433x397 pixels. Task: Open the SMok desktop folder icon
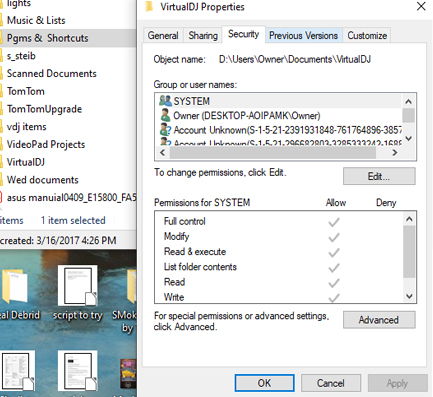(x=131, y=286)
